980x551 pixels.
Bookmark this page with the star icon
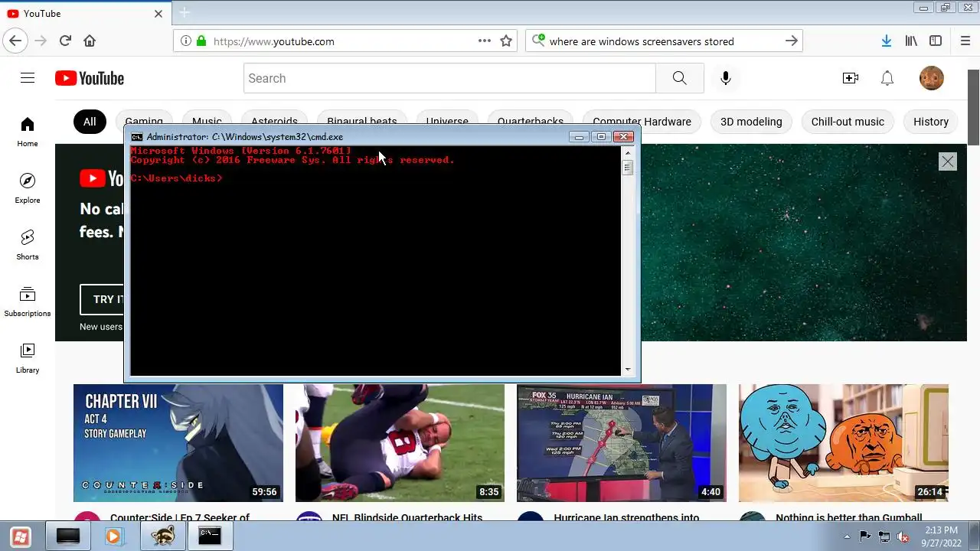(x=506, y=41)
